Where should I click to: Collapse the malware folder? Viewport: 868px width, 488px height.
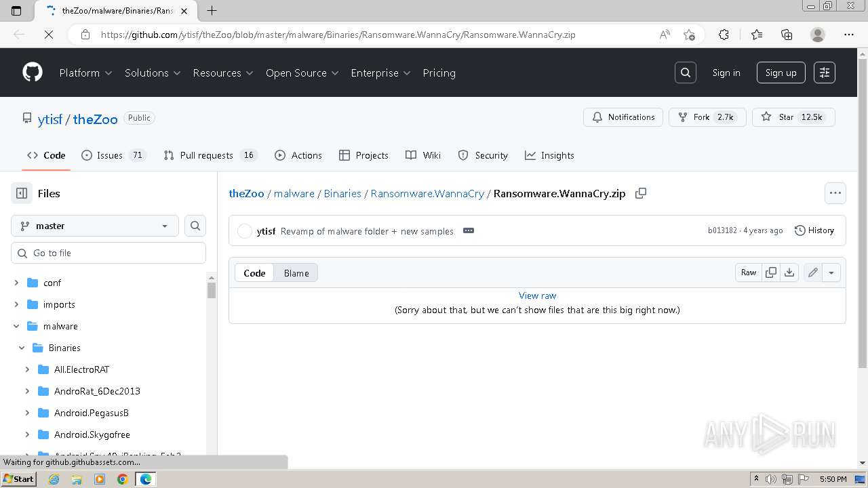tap(16, 326)
